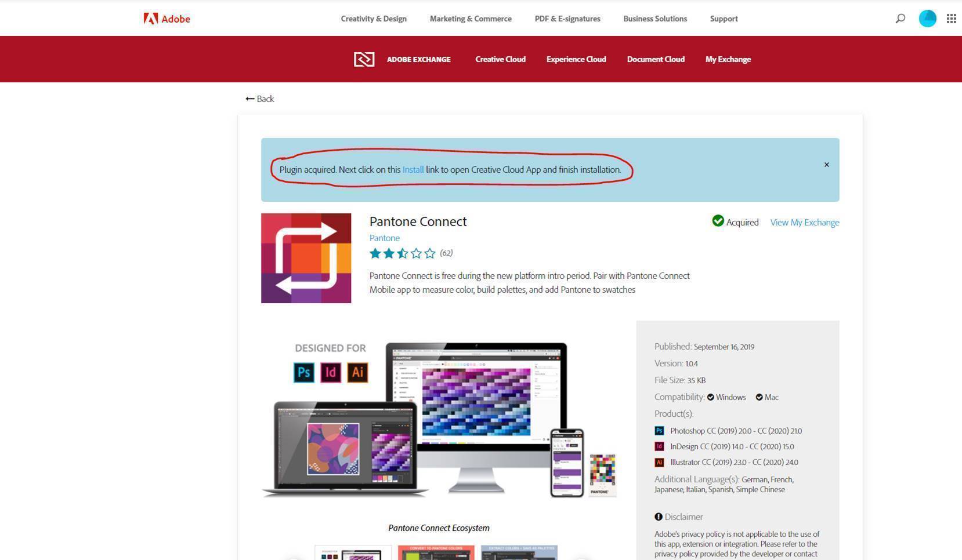Screen dimensions: 962x560
Task: Open View My Exchange
Action: [804, 222]
